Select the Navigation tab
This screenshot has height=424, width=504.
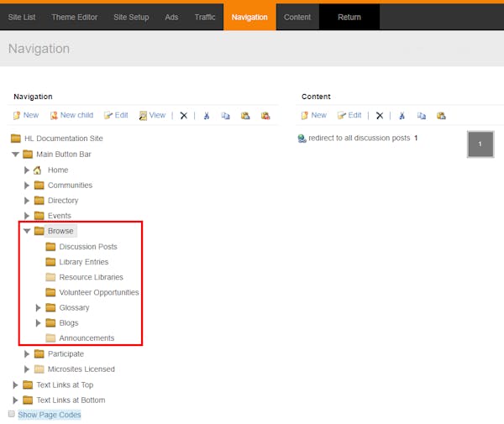(x=249, y=17)
